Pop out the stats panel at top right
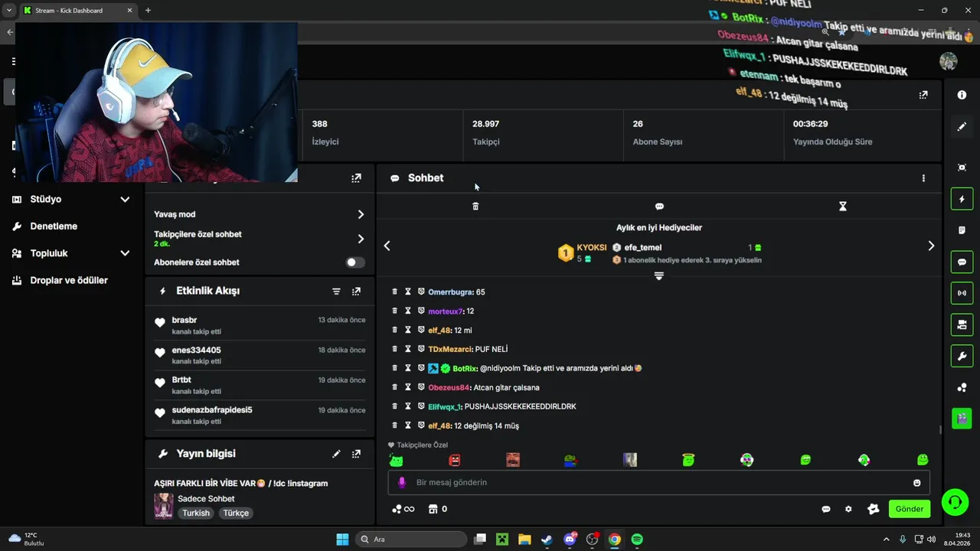Image resolution: width=980 pixels, height=551 pixels. click(923, 95)
